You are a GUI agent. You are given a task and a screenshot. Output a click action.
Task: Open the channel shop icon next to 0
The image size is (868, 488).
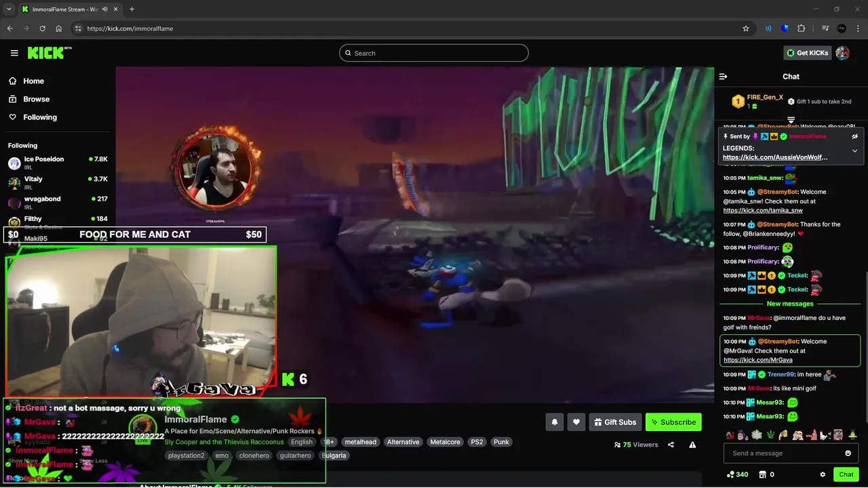pyautogui.click(x=762, y=474)
